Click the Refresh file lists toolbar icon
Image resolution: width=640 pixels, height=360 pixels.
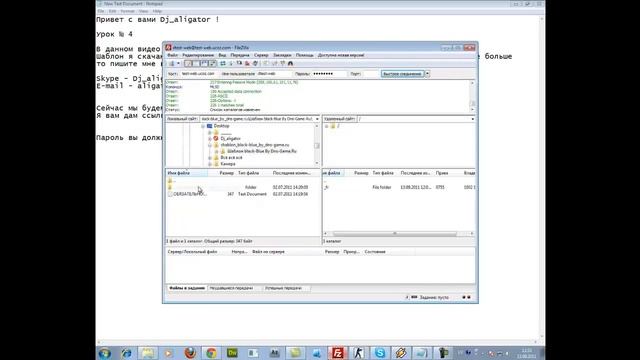coord(223,63)
